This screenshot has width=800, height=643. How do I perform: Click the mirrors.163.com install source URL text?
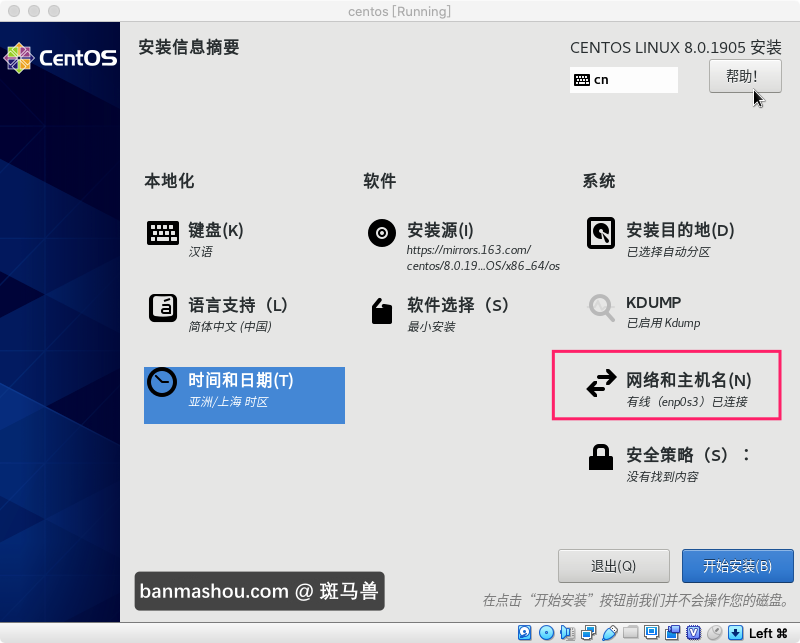(483, 258)
